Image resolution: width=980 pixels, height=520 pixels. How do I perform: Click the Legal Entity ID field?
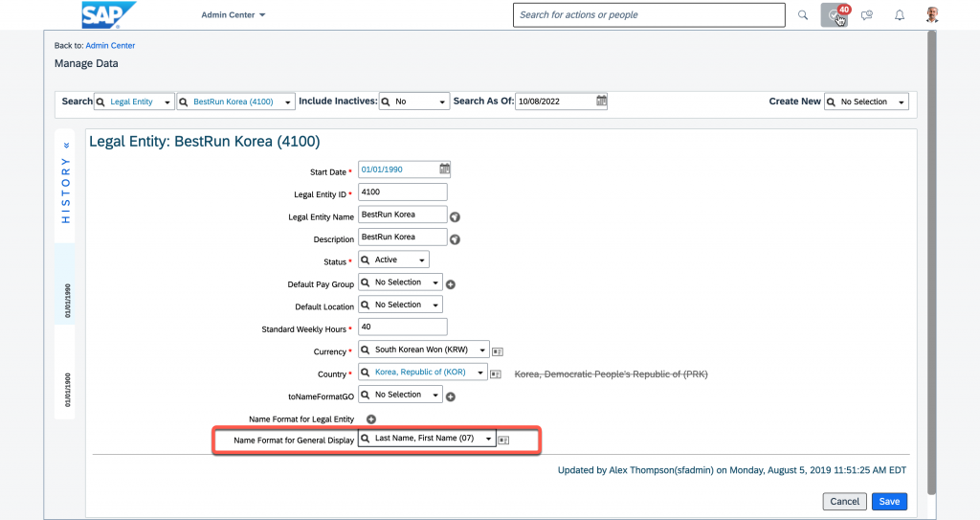pyautogui.click(x=403, y=192)
